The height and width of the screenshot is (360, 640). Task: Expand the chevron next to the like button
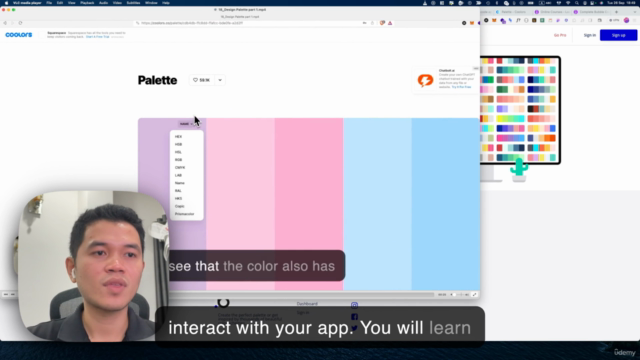tap(220, 80)
